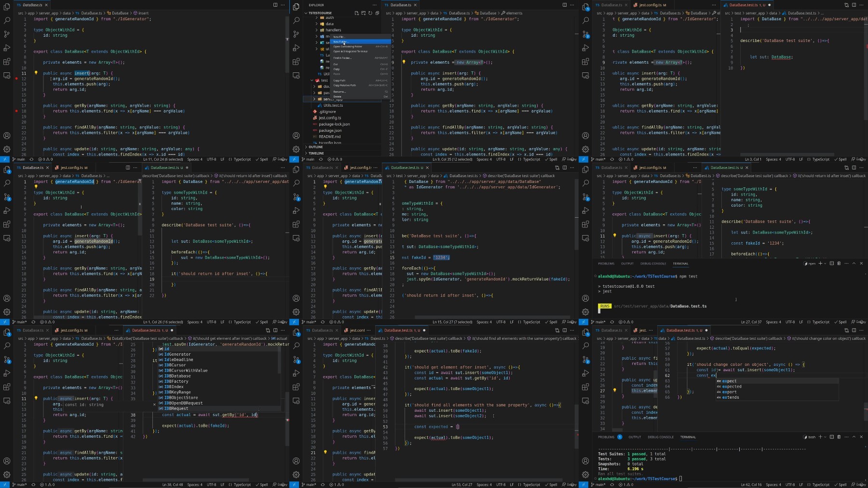This screenshot has height=488, width=868.
Task: Pick the IdGenerator autocomplete suggestion
Action: click(x=177, y=354)
